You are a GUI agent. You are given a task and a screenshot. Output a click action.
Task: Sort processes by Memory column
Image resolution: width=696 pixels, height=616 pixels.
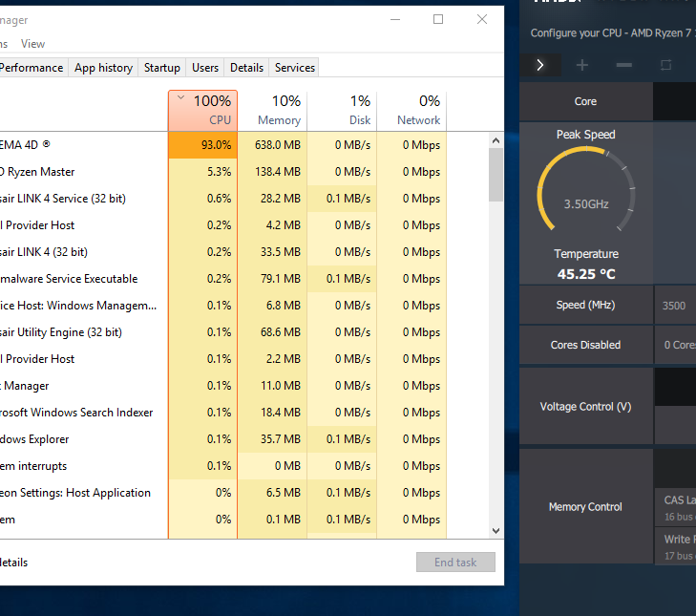(272, 111)
